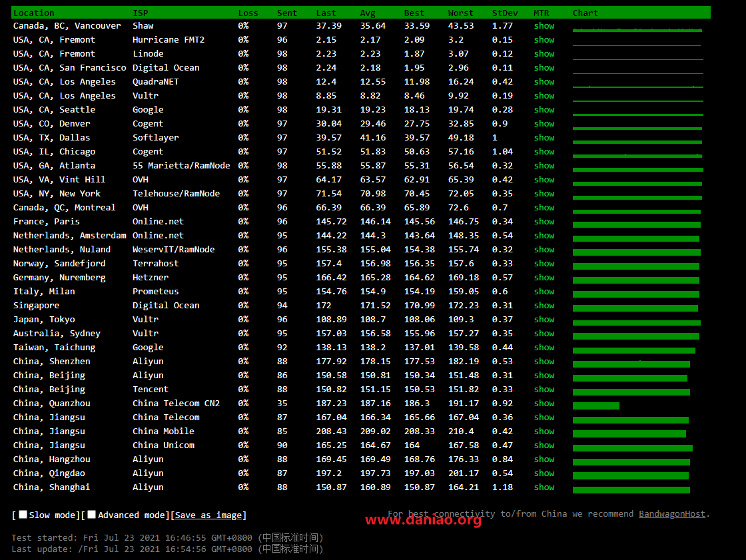Screen dimensions: 746x560
Task: Click the Save as image link
Action: tap(208, 515)
